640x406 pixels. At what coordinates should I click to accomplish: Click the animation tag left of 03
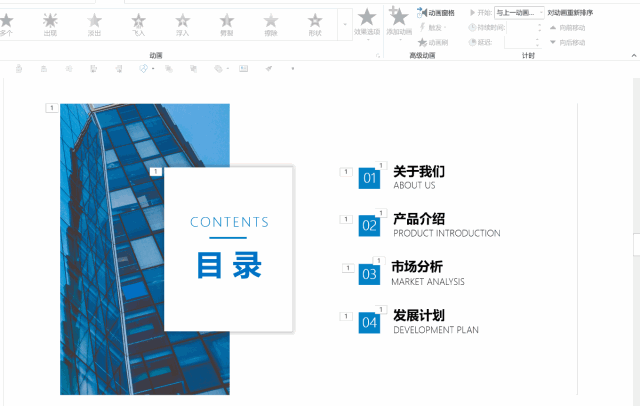click(348, 268)
